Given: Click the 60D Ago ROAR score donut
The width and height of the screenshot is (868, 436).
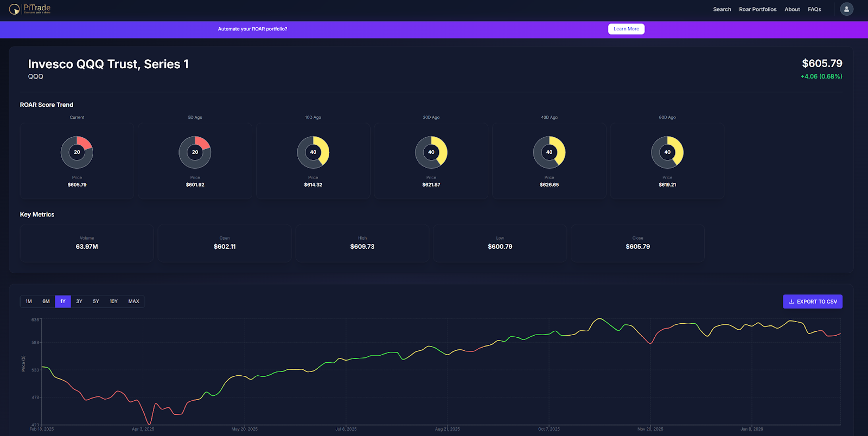Looking at the screenshot, I should [667, 152].
